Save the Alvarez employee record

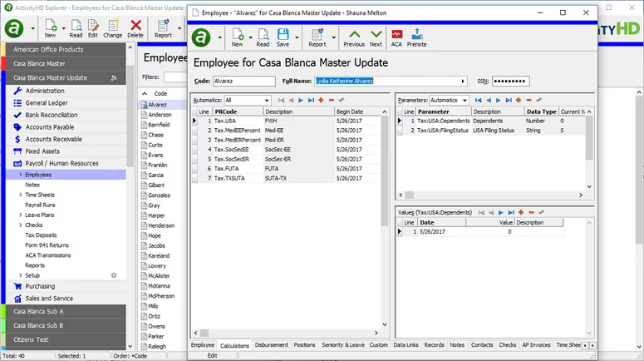[x=283, y=37]
